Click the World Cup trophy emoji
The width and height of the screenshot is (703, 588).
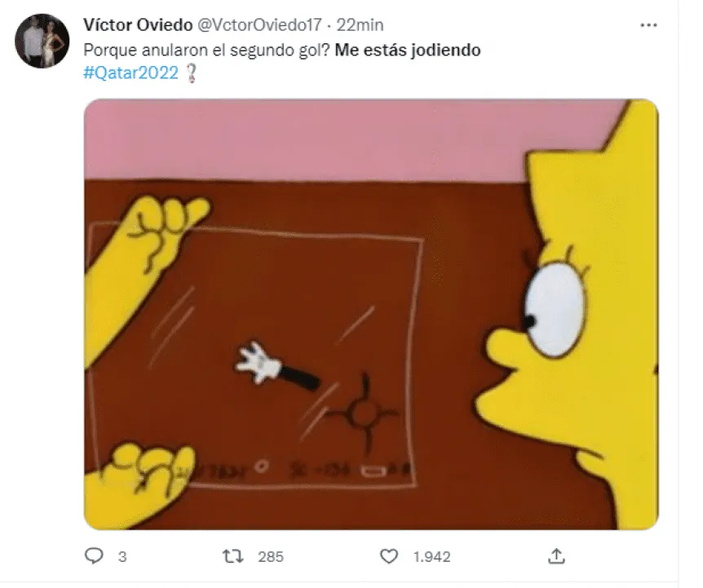192,73
